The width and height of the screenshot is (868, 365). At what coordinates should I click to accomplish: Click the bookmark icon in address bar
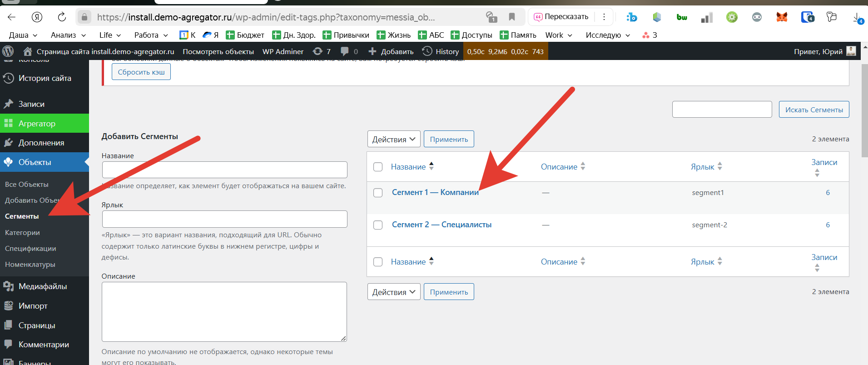point(512,17)
